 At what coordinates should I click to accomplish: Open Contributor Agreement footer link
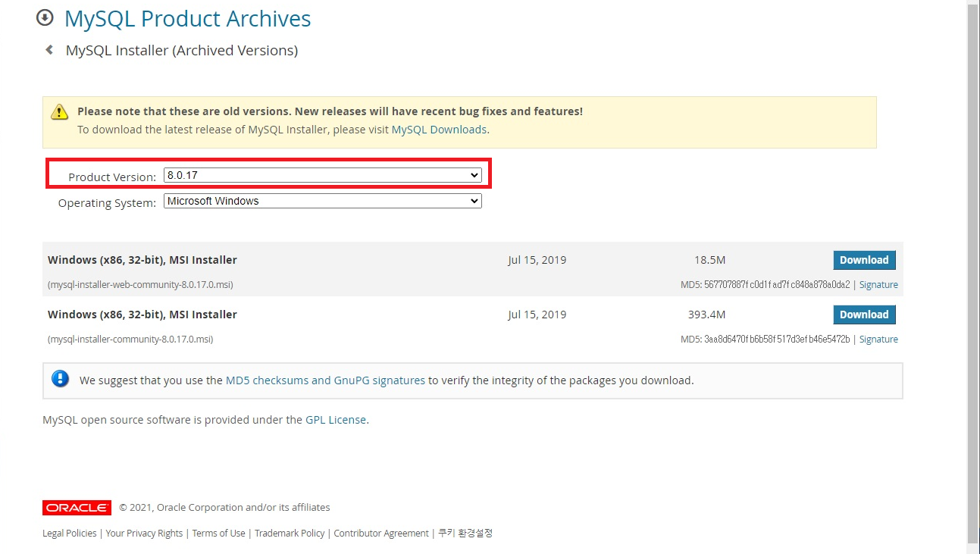click(381, 534)
